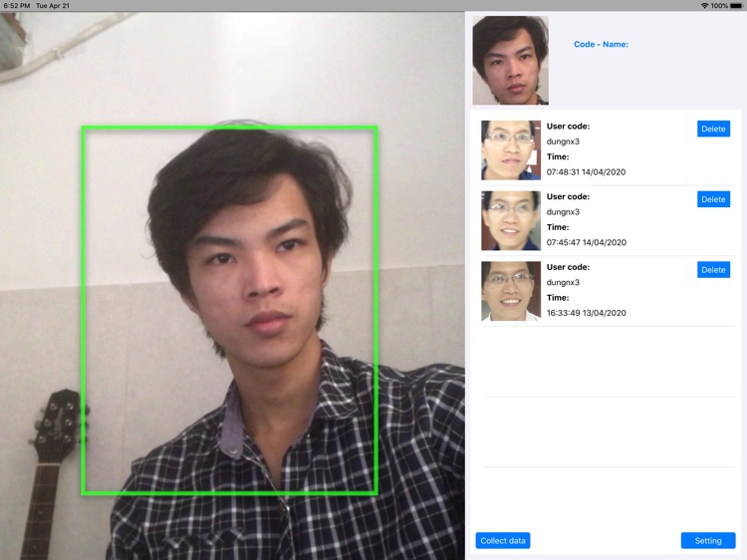Open the Setting screen
Image resolution: width=747 pixels, height=560 pixels.
[708, 541]
